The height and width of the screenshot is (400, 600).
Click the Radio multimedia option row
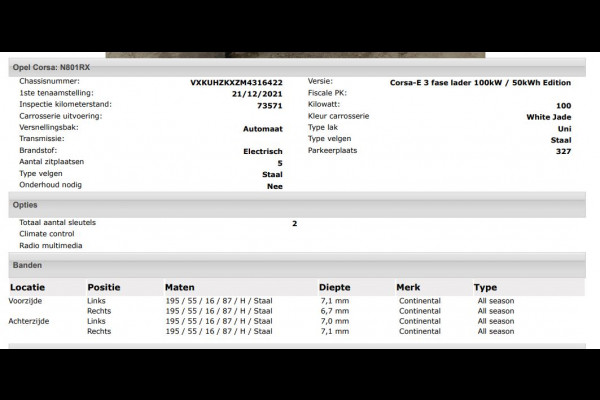[51, 246]
